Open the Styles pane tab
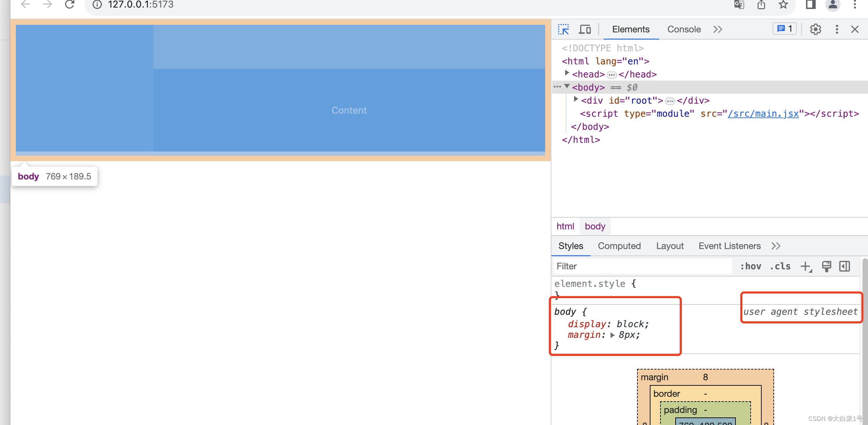Viewport: 868px width, 425px height. point(571,246)
